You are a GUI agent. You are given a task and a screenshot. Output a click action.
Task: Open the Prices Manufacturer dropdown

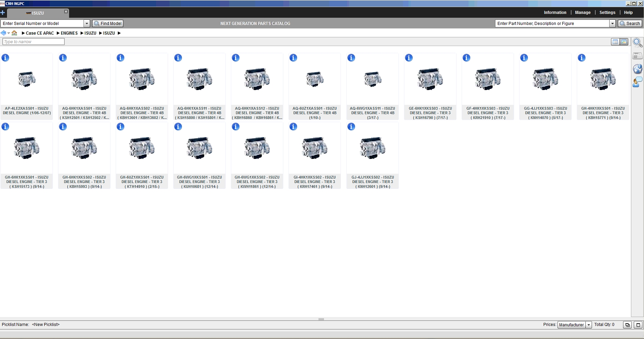pos(589,325)
